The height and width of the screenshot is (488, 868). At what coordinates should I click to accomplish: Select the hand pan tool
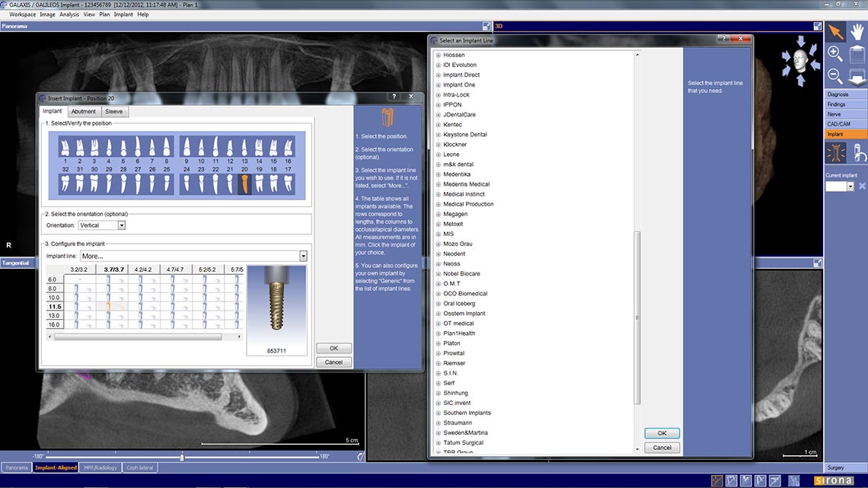(857, 32)
